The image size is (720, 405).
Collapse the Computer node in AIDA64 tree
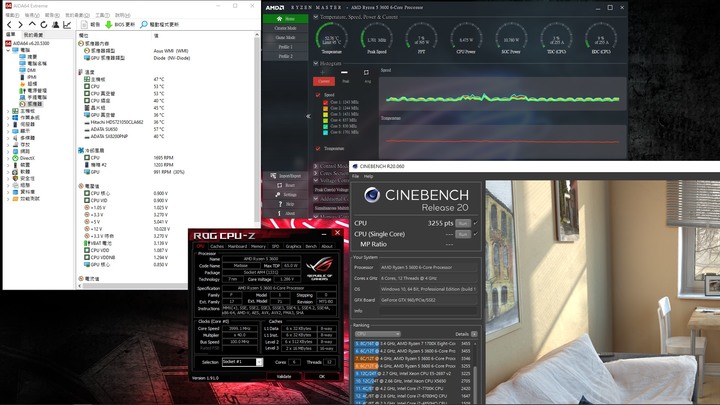[x=8, y=50]
